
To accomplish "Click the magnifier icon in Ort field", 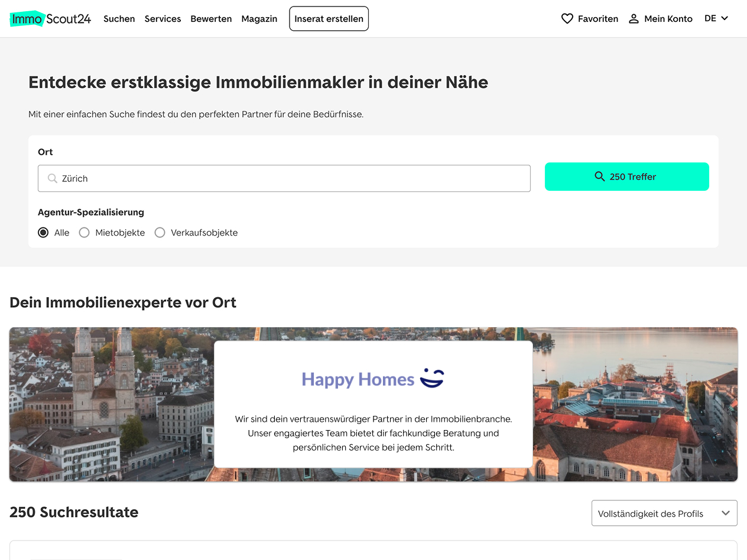I will pos(53,178).
